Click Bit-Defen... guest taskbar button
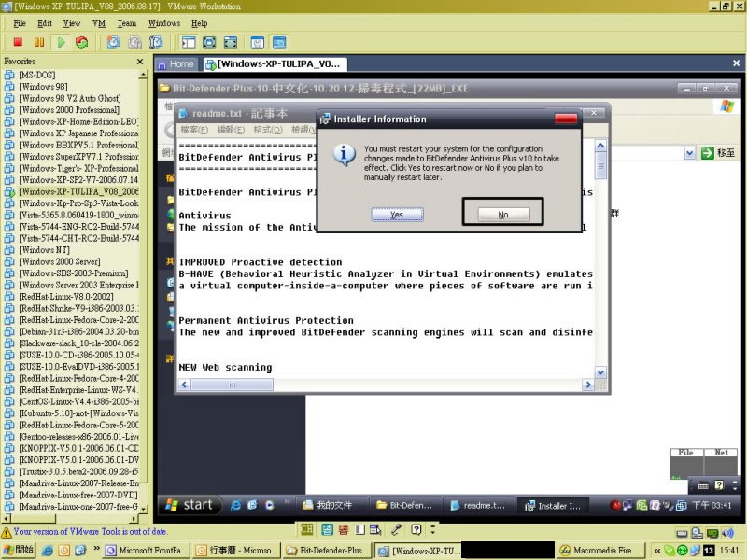The height and width of the screenshot is (560, 747). point(406,505)
